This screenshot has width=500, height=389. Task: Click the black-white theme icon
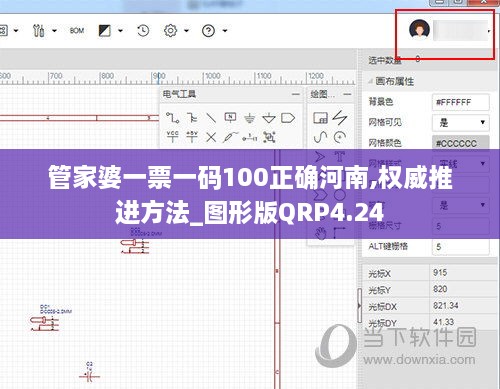tap(105, 31)
